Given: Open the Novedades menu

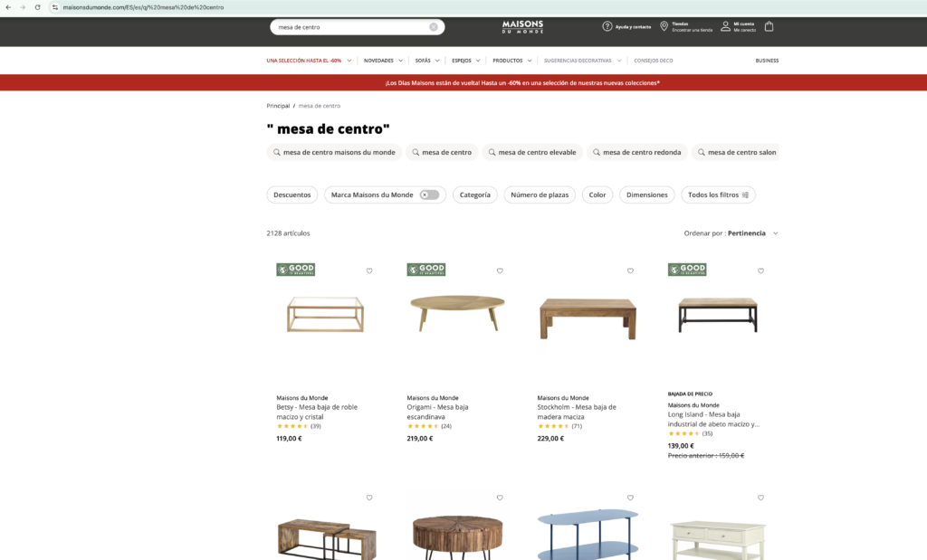Looking at the screenshot, I should click(x=383, y=61).
